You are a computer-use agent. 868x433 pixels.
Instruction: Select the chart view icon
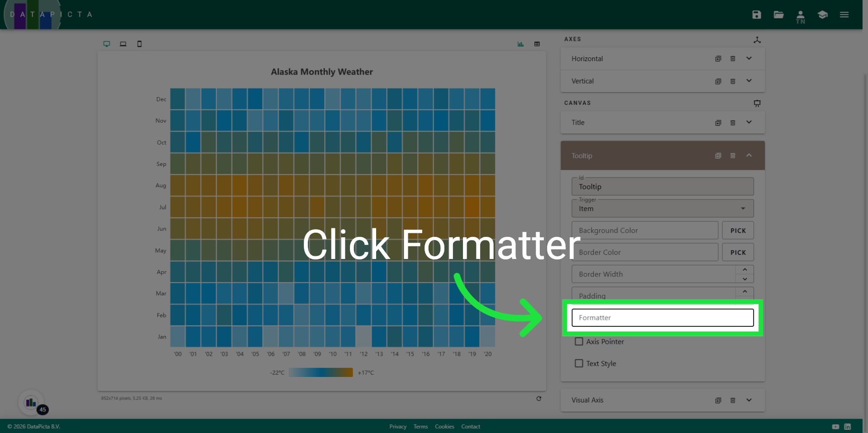click(x=520, y=44)
